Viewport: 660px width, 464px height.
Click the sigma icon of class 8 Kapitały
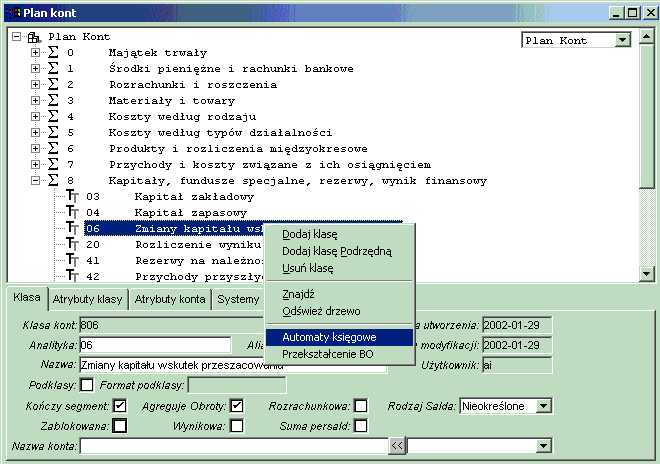pyautogui.click(x=53, y=180)
